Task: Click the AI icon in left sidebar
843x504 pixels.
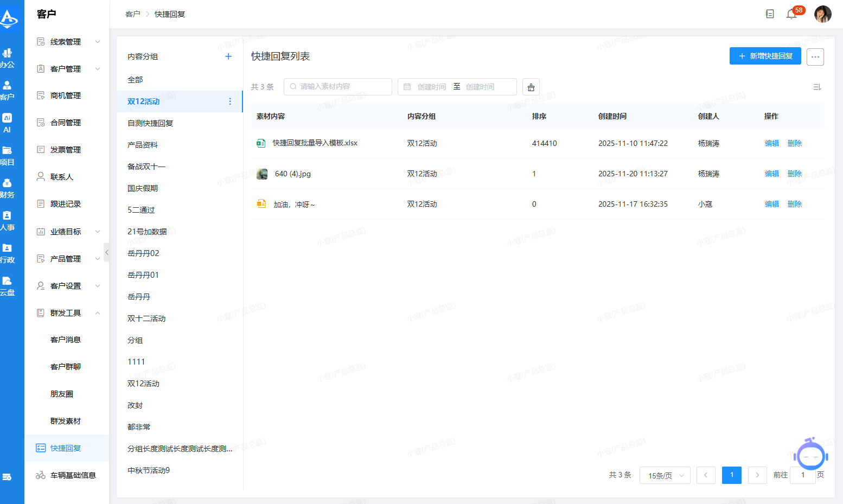Action: point(7,123)
